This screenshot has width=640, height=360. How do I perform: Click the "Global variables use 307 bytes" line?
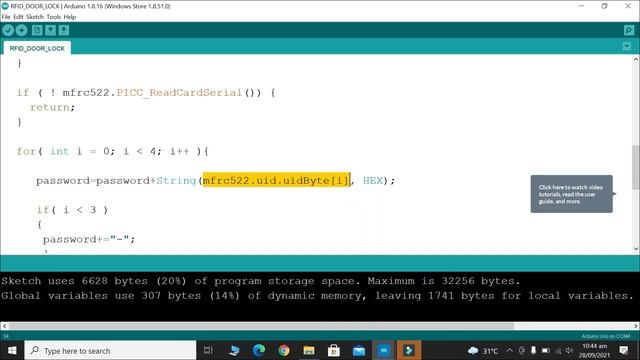coord(317,296)
